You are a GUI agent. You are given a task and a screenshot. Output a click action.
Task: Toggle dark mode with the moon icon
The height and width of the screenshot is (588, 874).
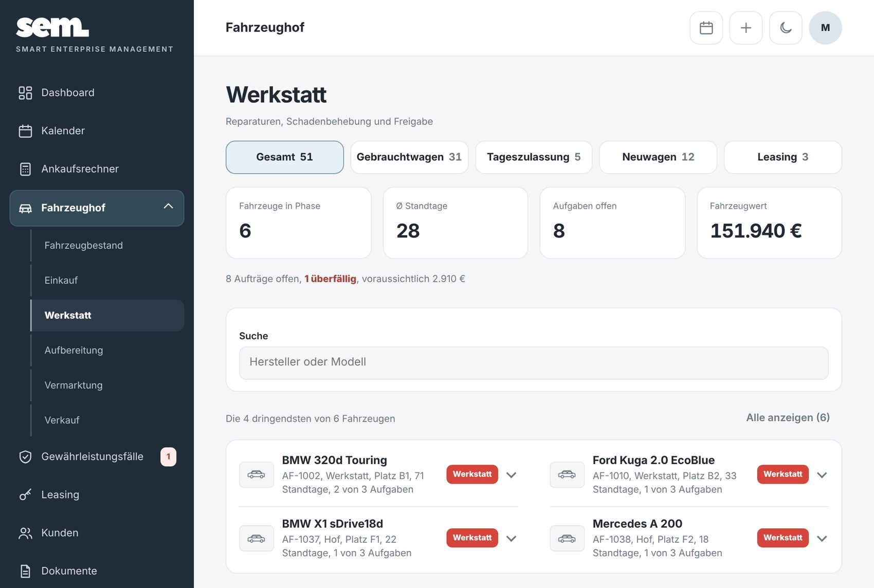click(786, 28)
